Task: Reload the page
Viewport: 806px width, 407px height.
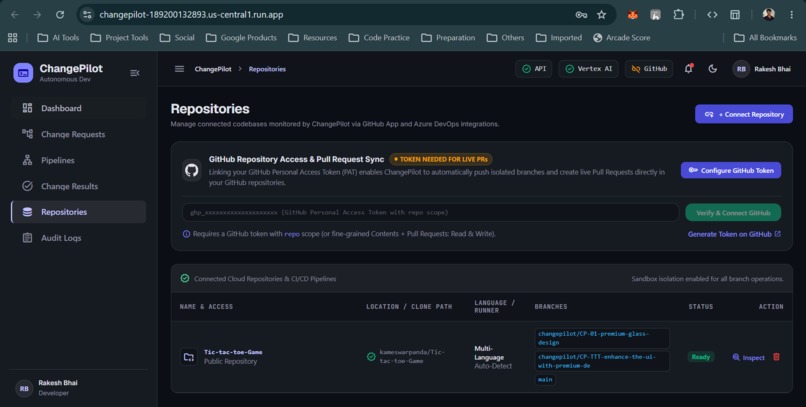Action: 60,15
